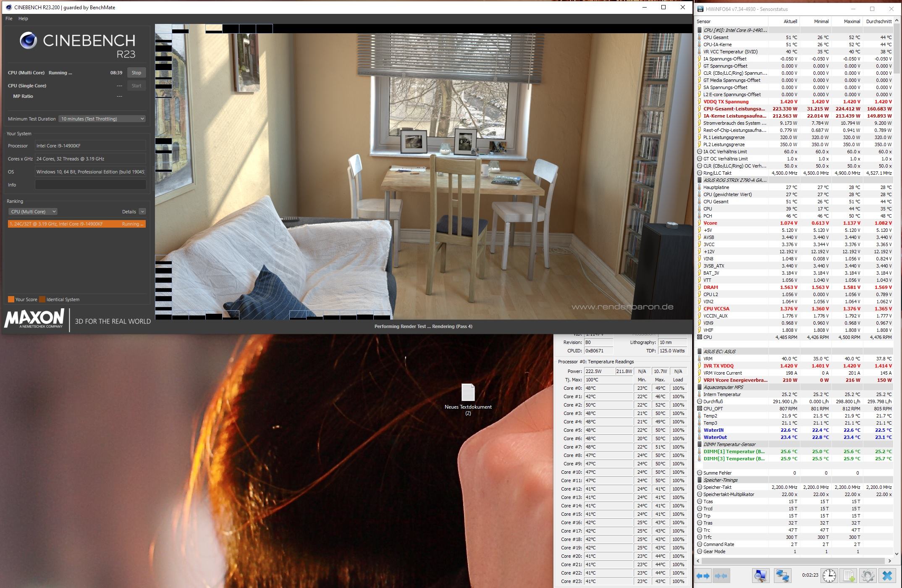The width and height of the screenshot is (902, 588).
Task: Close sensors with blue X icon
Action: pyautogui.click(x=887, y=575)
